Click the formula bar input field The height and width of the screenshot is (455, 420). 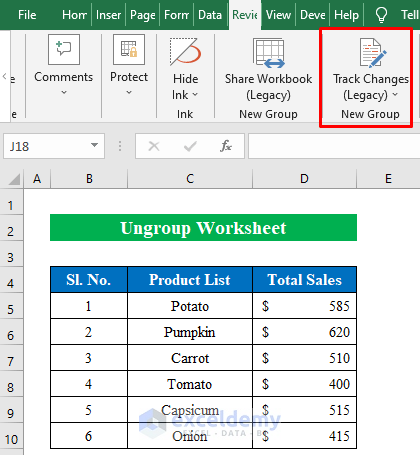[x=334, y=146]
